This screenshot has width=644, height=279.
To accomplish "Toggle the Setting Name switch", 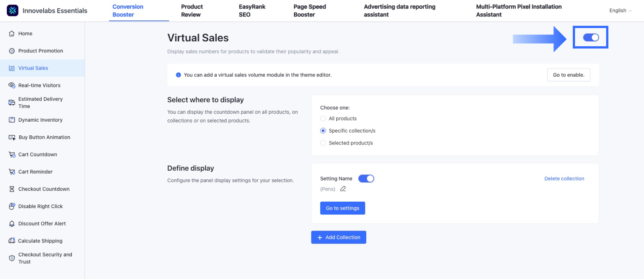I will [x=366, y=179].
